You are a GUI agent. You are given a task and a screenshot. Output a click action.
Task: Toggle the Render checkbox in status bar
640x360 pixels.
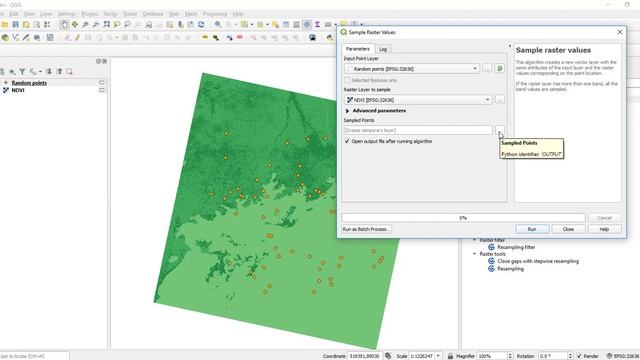pyautogui.click(x=579, y=356)
